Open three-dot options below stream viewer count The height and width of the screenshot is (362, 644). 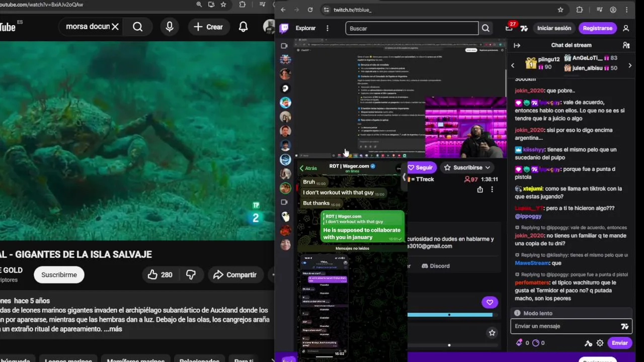[492, 190]
